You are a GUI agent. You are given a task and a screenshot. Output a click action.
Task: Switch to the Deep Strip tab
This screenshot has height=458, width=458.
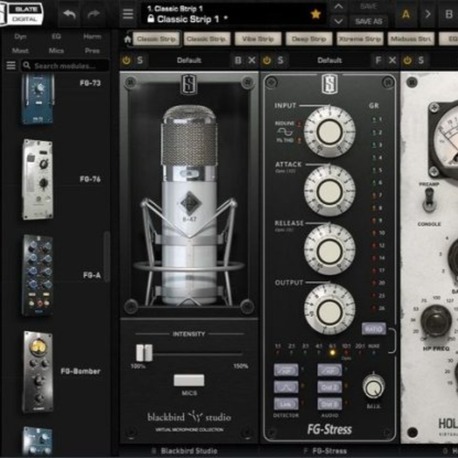[x=309, y=39]
